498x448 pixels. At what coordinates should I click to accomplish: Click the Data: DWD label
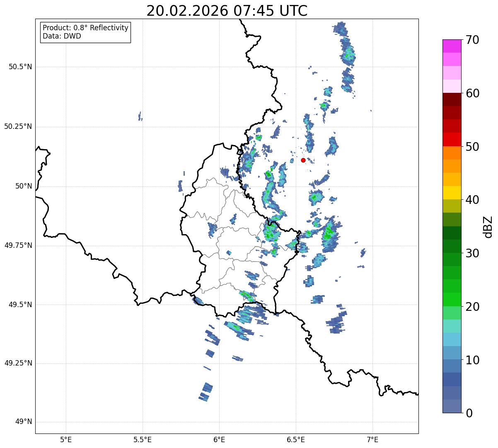click(x=62, y=36)
